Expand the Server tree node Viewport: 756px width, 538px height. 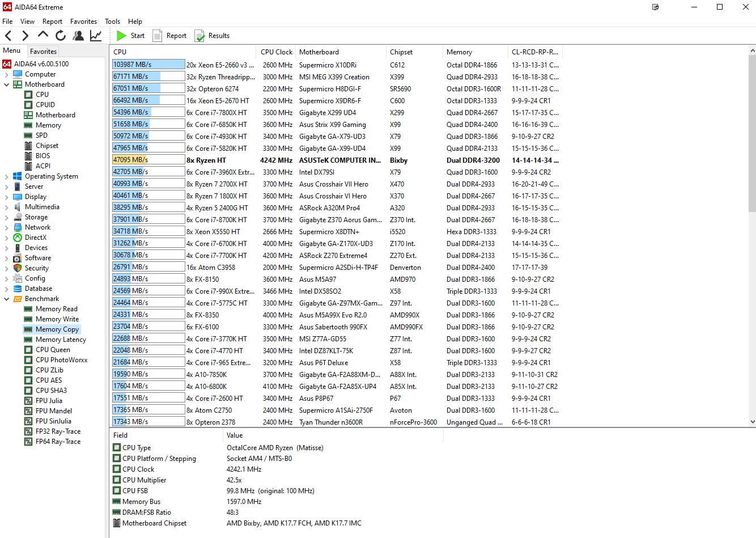(x=6, y=187)
